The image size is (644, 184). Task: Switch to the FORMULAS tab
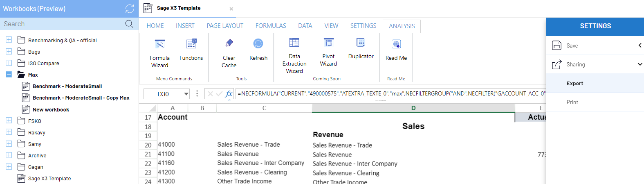271,26
